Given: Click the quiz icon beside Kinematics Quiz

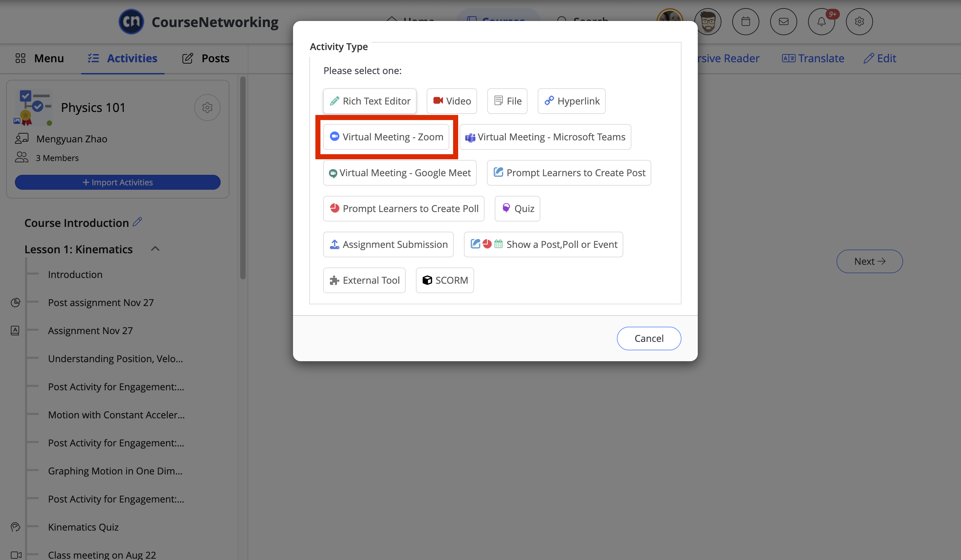Looking at the screenshot, I should tap(15, 527).
